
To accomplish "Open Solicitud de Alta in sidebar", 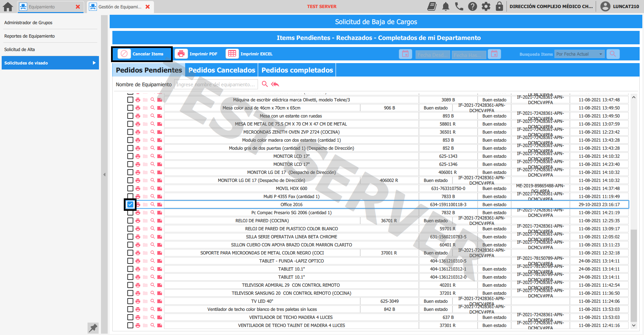I will point(50,49).
